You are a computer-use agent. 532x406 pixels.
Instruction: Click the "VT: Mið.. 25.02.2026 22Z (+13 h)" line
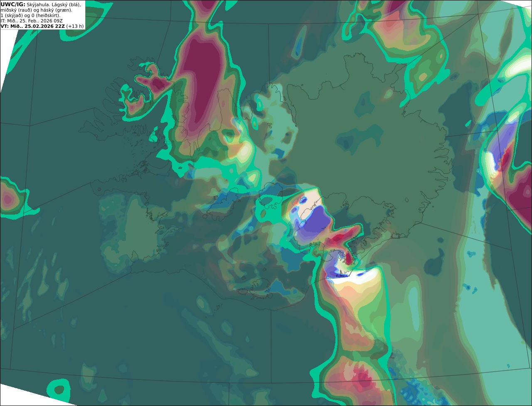(x=42, y=26)
